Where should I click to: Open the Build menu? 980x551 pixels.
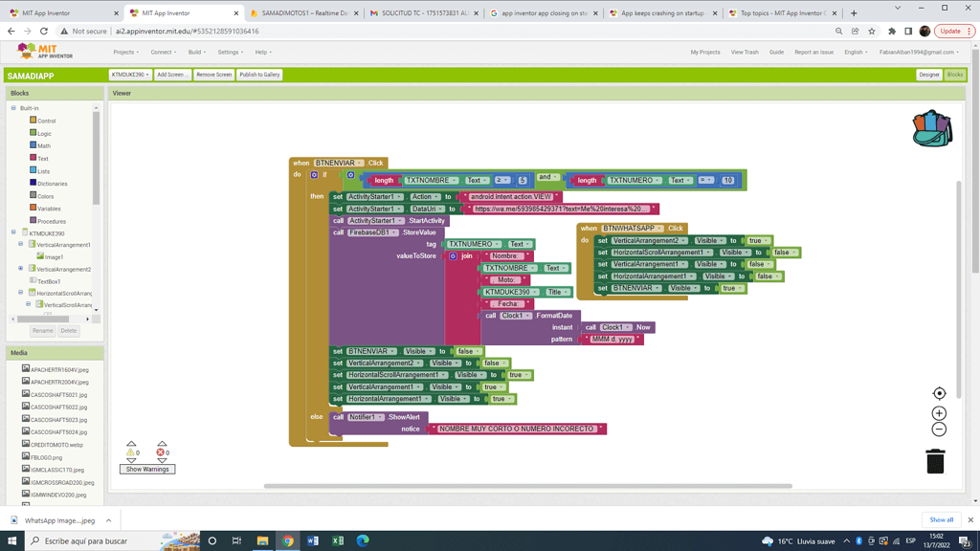pos(196,53)
